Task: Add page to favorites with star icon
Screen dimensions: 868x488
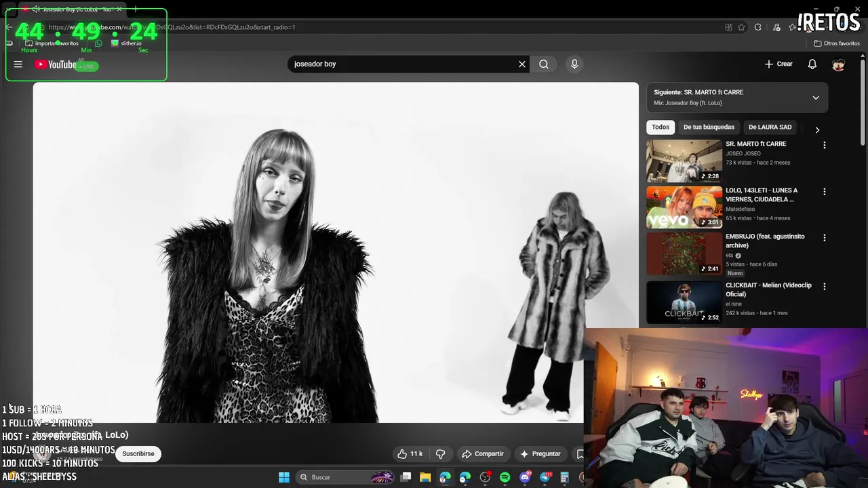Action: [742, 27]
